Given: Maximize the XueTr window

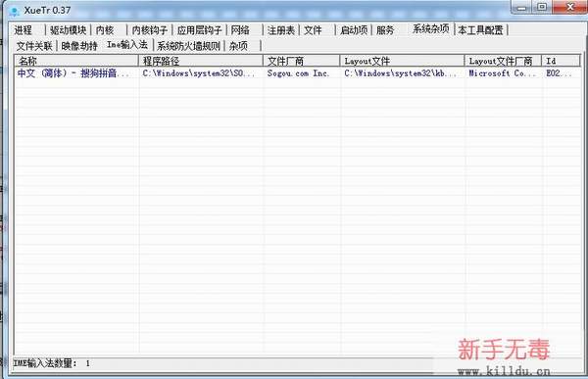Looking at the screenshot, I should tap(542, 7).
